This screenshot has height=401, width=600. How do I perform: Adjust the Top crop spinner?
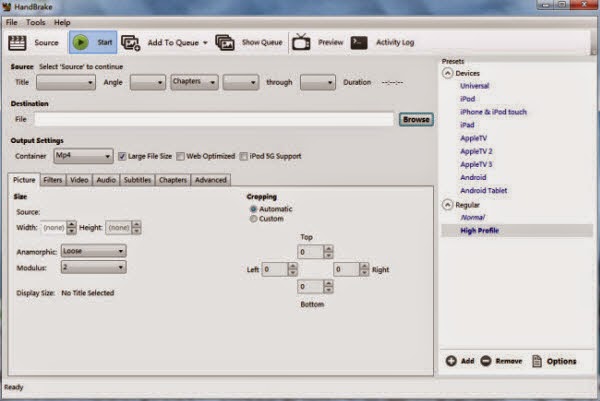coord(328,252)
